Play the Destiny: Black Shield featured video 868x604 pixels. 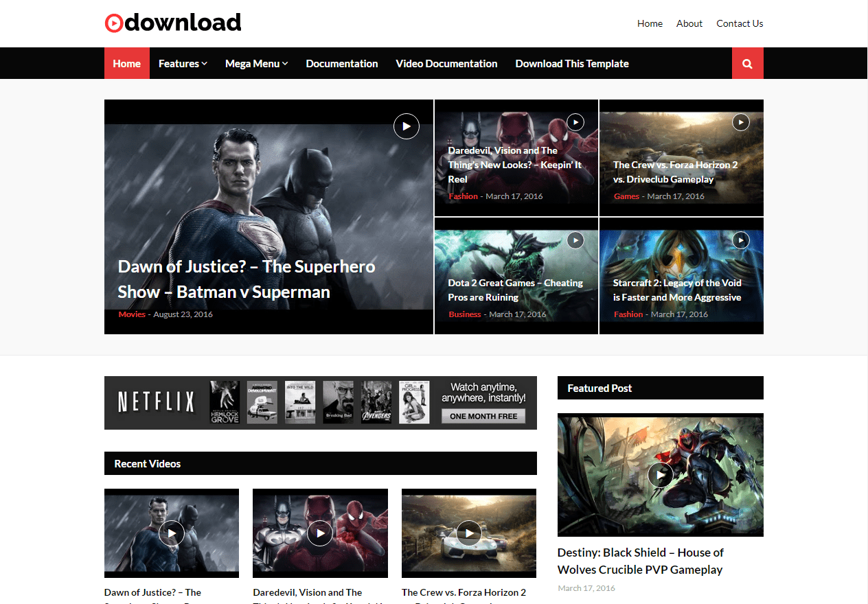pyautogui.click(x=661, y=474)
